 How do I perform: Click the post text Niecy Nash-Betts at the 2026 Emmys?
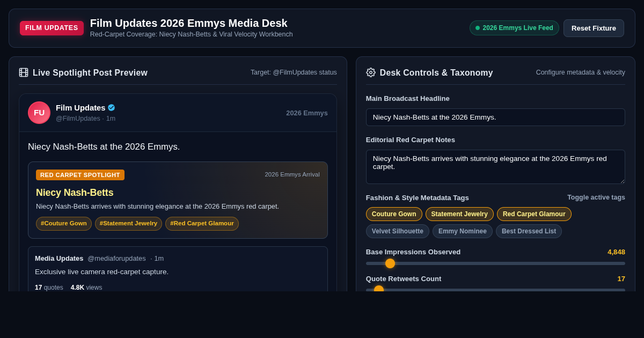(x=104, y=147)
